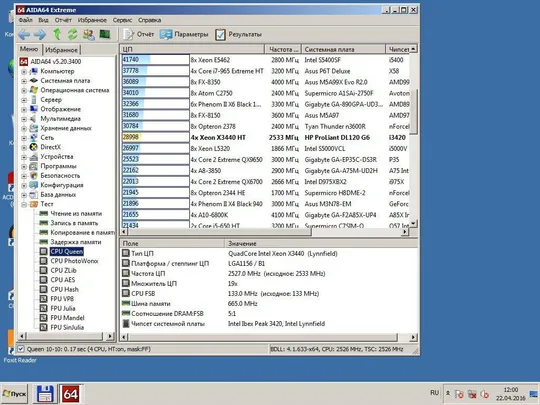Open the Отчёт report toolbar button
This screenshot has width=540, height=405.
click(138, 34)
